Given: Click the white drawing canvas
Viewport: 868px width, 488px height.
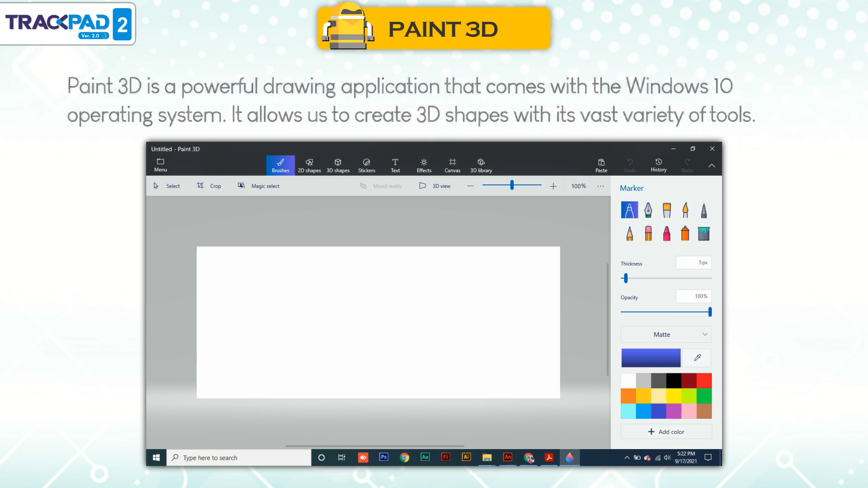Looking at the screenshot, I should [378, 323].
